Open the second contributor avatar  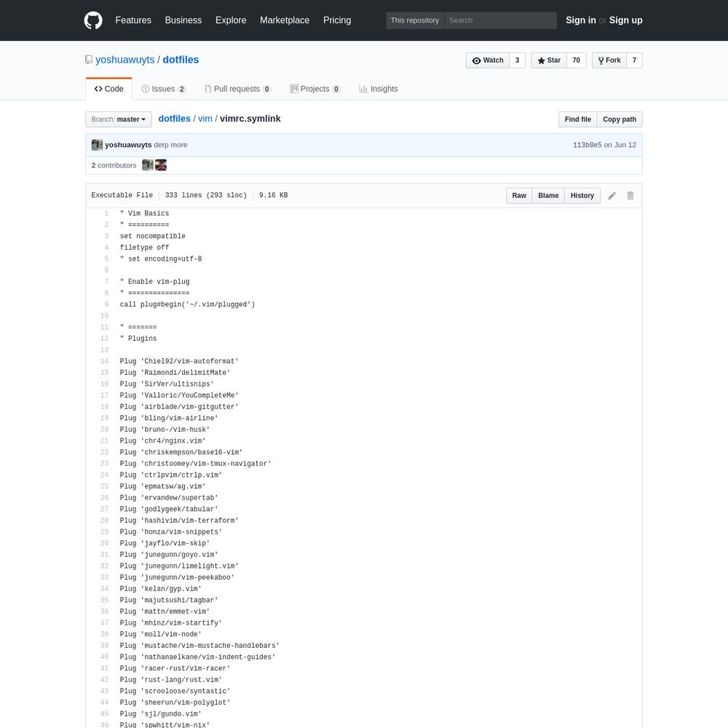[161, 165]
